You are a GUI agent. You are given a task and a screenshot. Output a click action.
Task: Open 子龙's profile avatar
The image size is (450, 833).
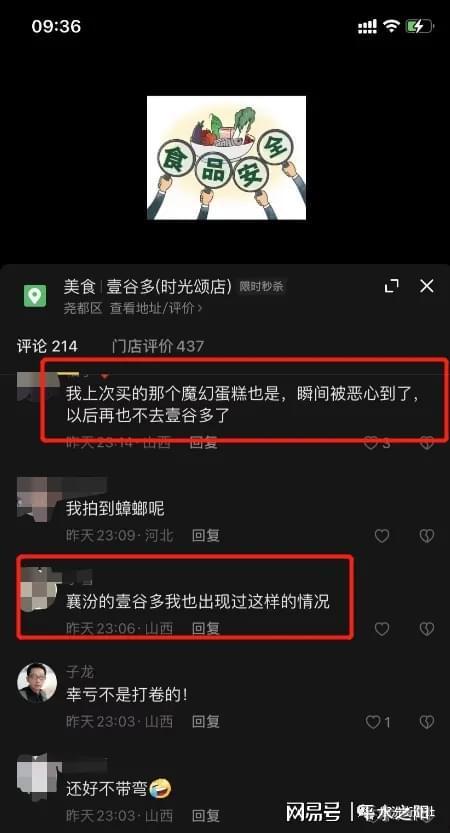(37, 683)
